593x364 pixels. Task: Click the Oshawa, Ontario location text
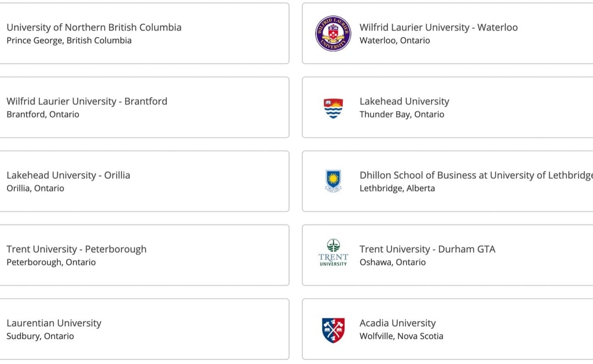click(x=393, y=262)
